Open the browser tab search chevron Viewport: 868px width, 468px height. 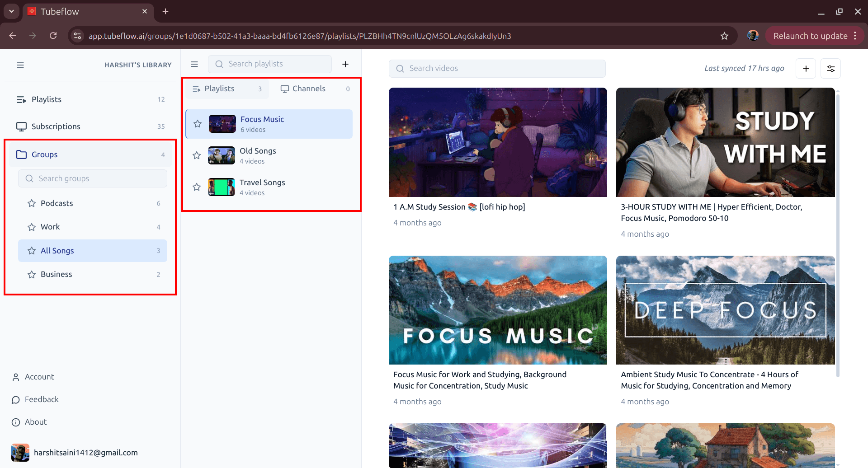pyautogui.click(x=11, y=11)
